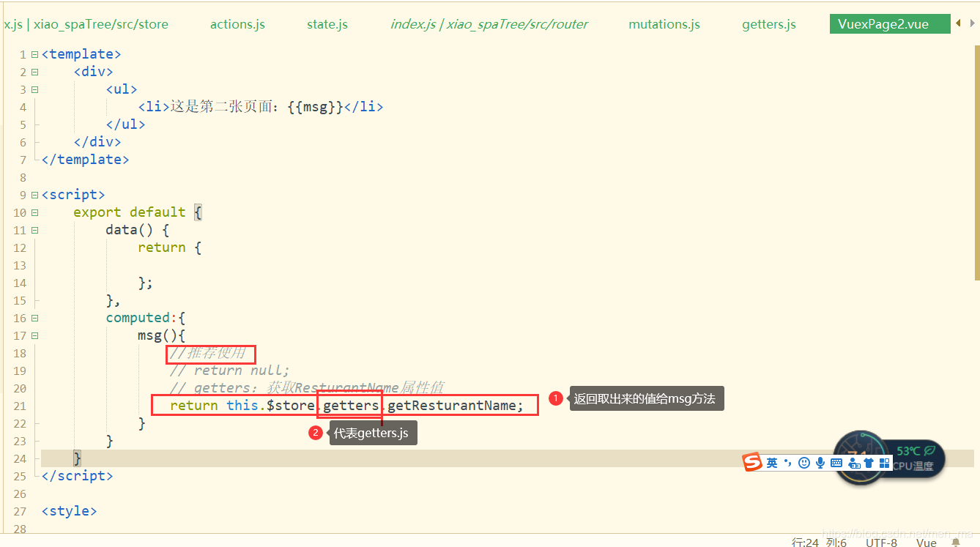The width and height of the screenshot is (980, 547).
Task: Collapse the computed block at line 16
Action: click(x=34, y=318)
